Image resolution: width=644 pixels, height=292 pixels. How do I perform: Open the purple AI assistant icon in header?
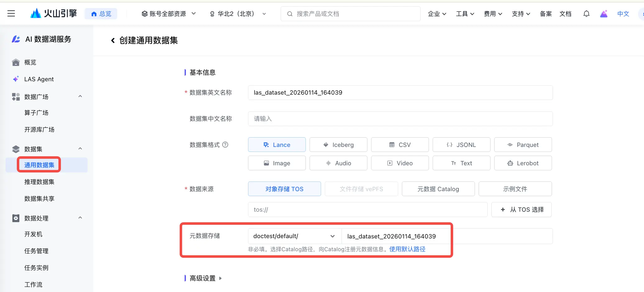604,14
